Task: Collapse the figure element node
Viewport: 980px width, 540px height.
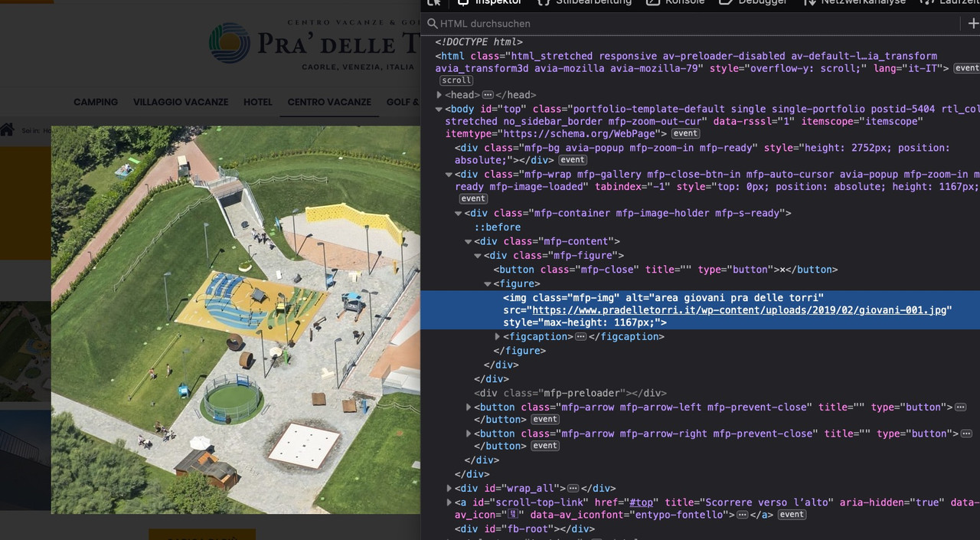Action: 488,284
